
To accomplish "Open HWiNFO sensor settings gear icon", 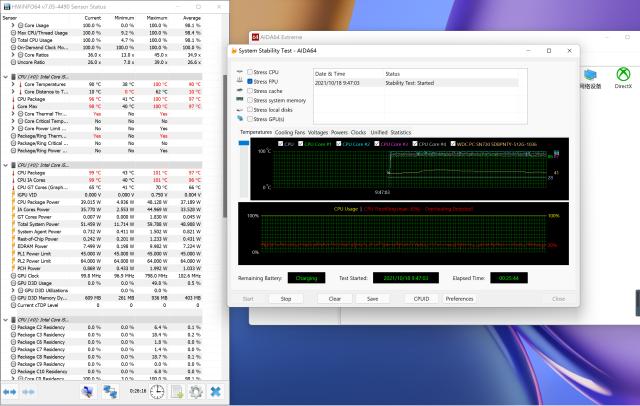I will click(x=196, y=392).
